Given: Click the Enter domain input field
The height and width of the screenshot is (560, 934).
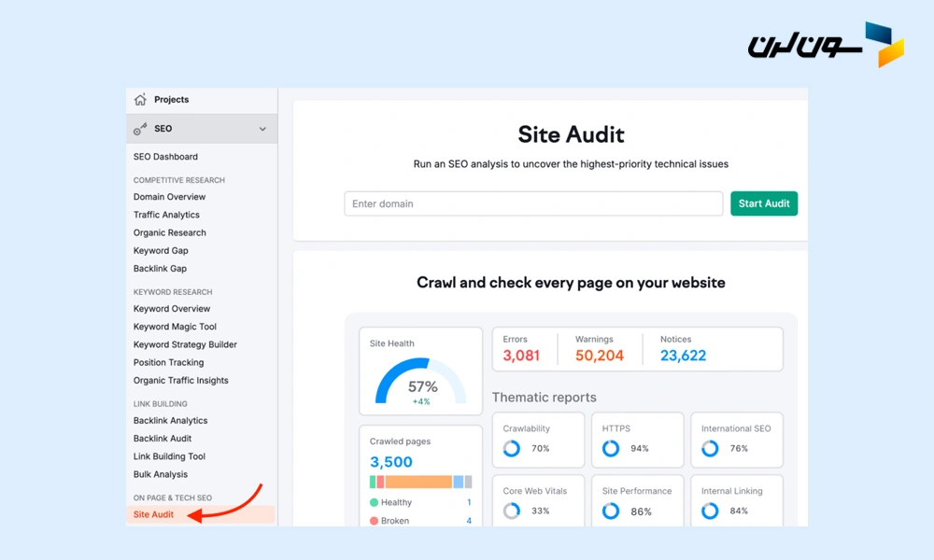Looking at the screenshot, I should [532, 203].
